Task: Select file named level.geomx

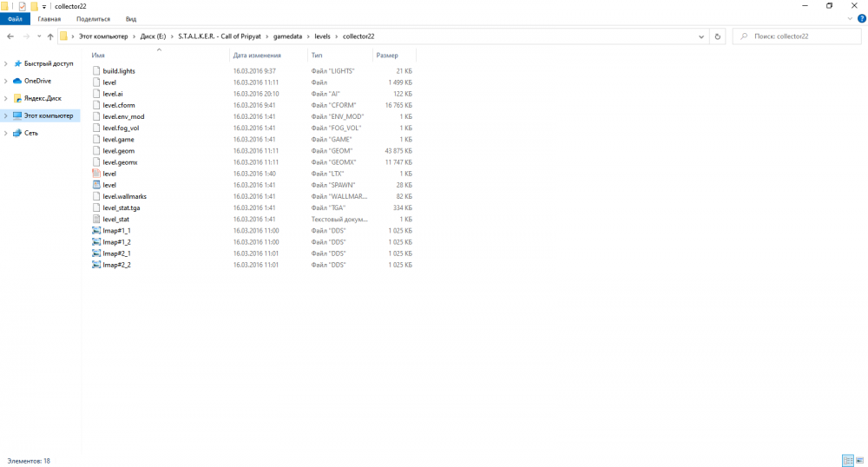Action: coord(120,162)
